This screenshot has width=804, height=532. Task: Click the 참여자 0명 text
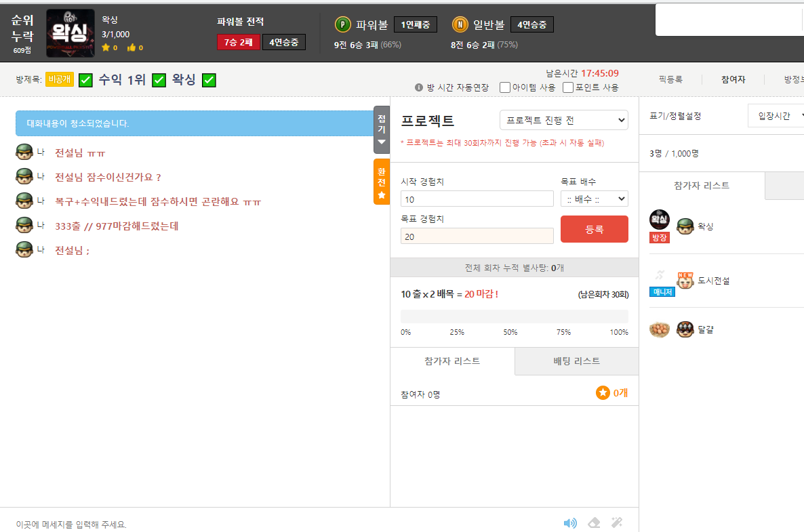click(x=420, y=394)
